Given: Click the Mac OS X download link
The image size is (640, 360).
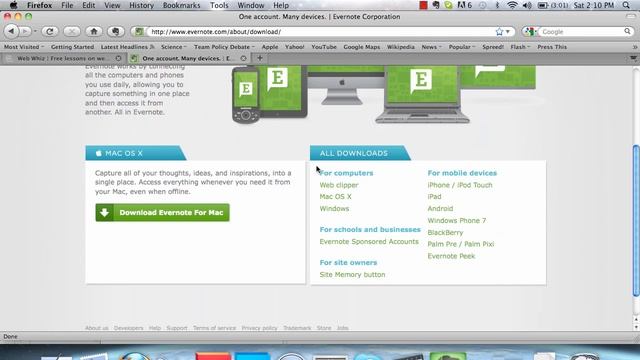Looking at the screenshot, I should tap(336, 197).
